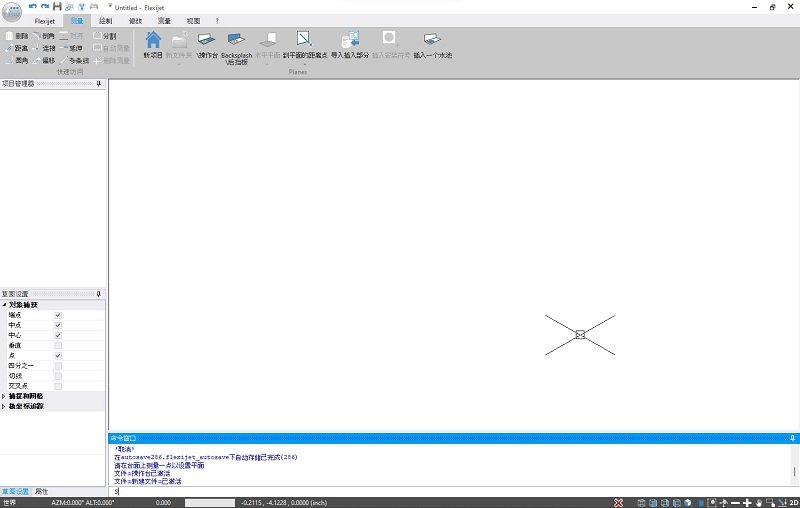Select the highlighted active tab beside Flexijet
The height and width of the screenshot is (508, 800).
(77, 21)
